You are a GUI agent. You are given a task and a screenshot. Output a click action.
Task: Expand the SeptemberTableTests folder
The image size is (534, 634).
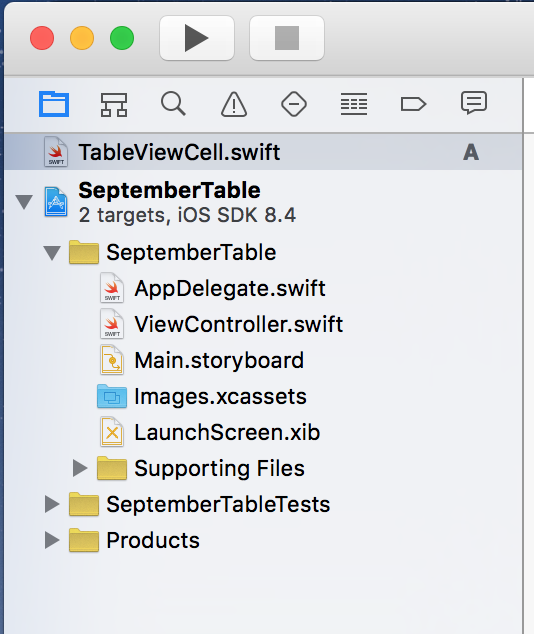coord(52,504)
